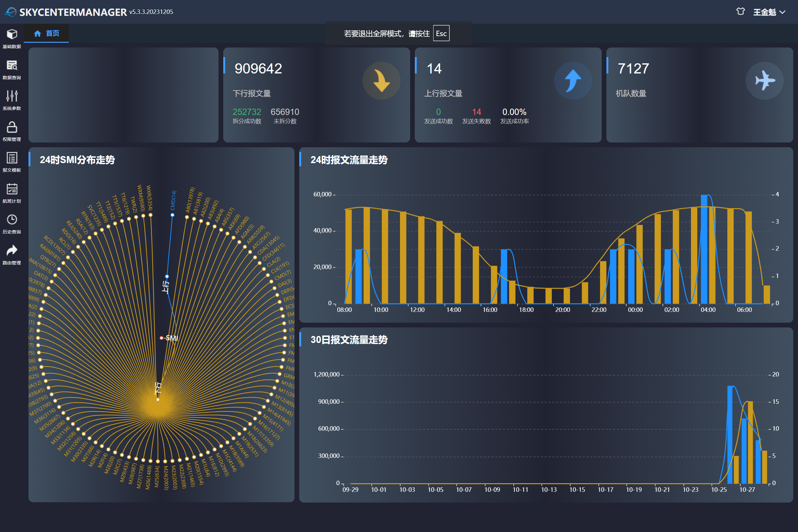This screenshot has width=798, height=532.
Task: Click the 上行 node in SMI tree
Action: click(x=167, y=276)
